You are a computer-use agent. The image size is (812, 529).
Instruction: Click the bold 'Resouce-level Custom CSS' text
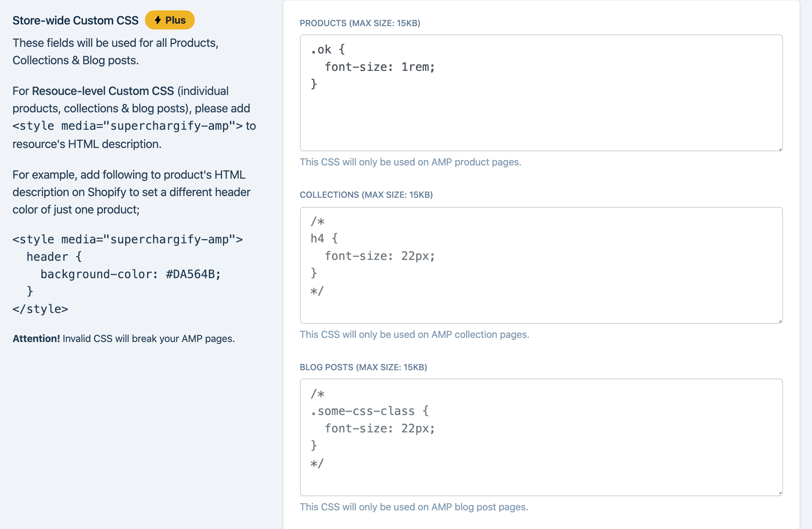pos(103,91)
